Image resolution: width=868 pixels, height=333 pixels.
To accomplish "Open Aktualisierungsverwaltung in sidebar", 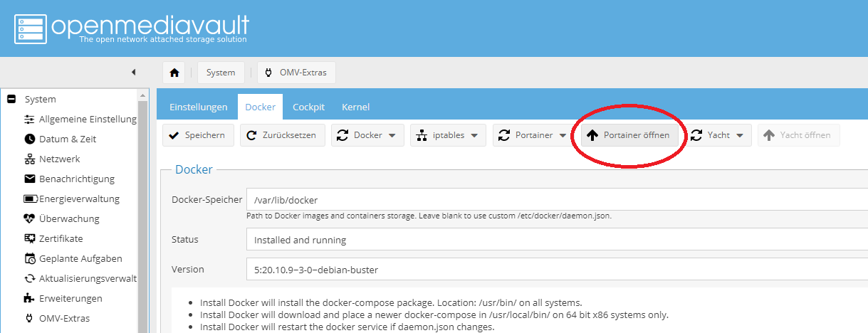I will coord(88,278).
